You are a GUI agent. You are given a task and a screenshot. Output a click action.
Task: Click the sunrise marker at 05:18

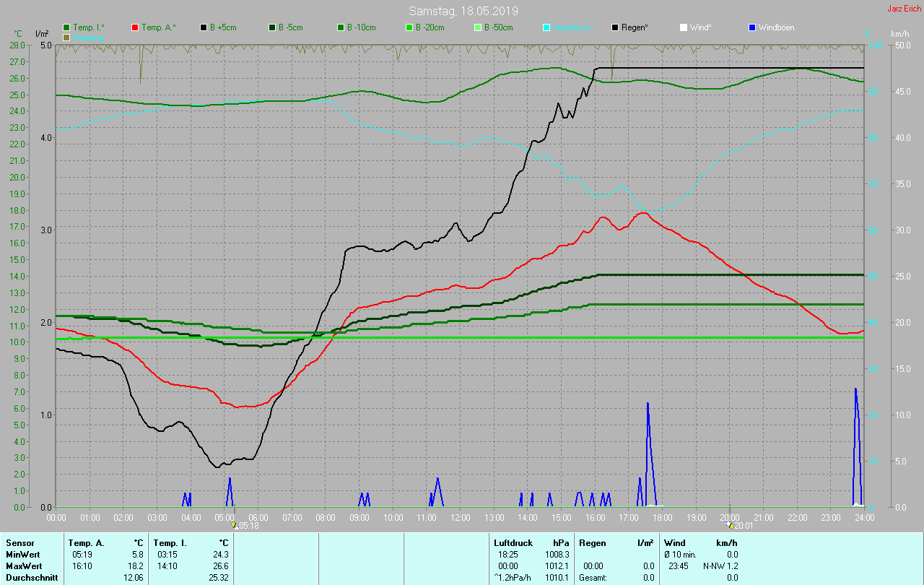pos(235,526)
